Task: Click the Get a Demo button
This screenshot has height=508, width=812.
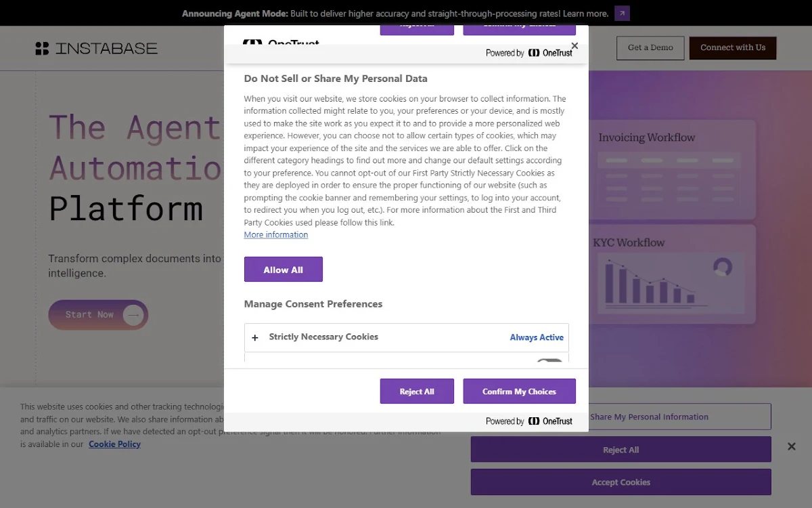Action: pos(650,47)
